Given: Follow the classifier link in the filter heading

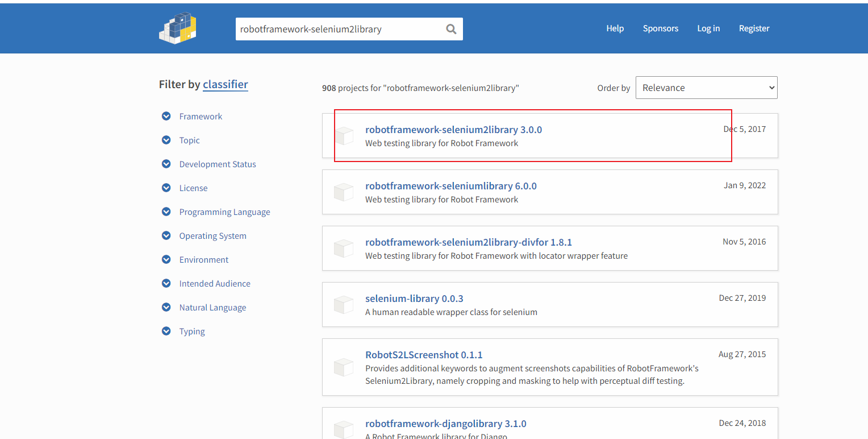Looking at the screenshot, I should [226, 84].
